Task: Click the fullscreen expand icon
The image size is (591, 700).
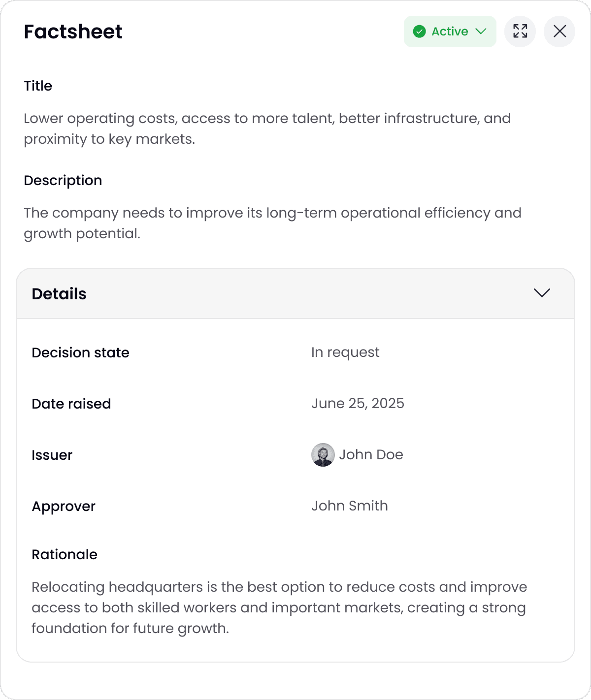Action: [x=520, y=32]
